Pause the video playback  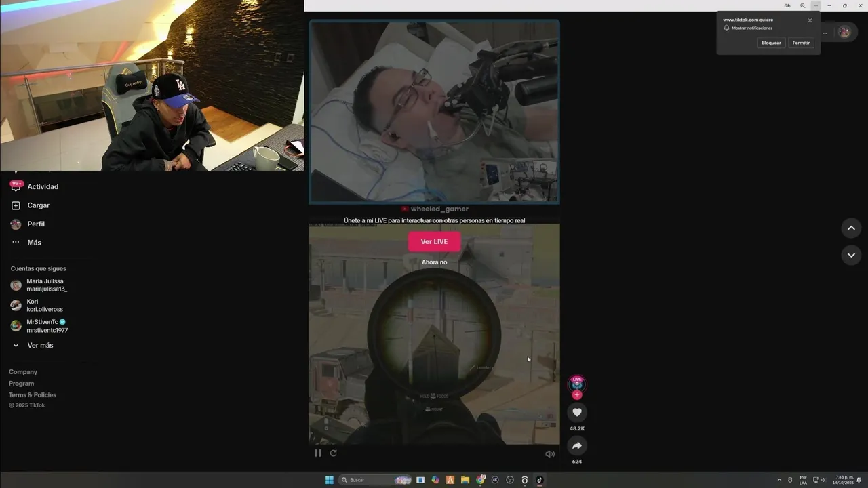pos(317,453)
